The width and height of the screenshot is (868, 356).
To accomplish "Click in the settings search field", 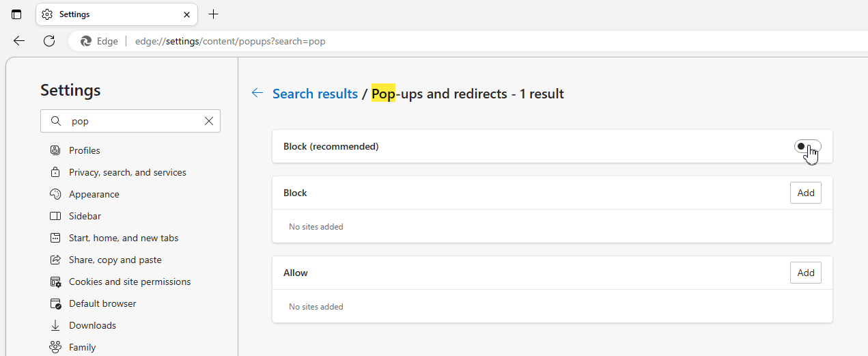I will click(x=133, y=121).
